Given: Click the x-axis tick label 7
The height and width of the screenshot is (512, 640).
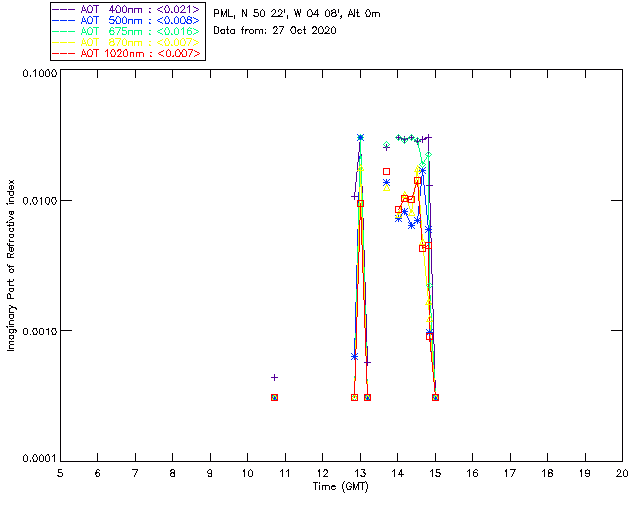Looking at the screenshot, I should 135,473.
